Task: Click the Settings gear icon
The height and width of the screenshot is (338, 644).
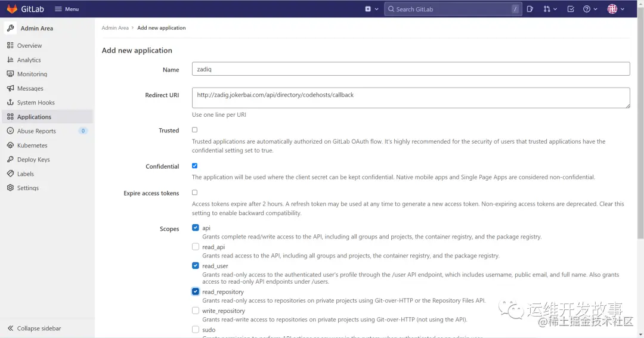Action: [10, 188]
